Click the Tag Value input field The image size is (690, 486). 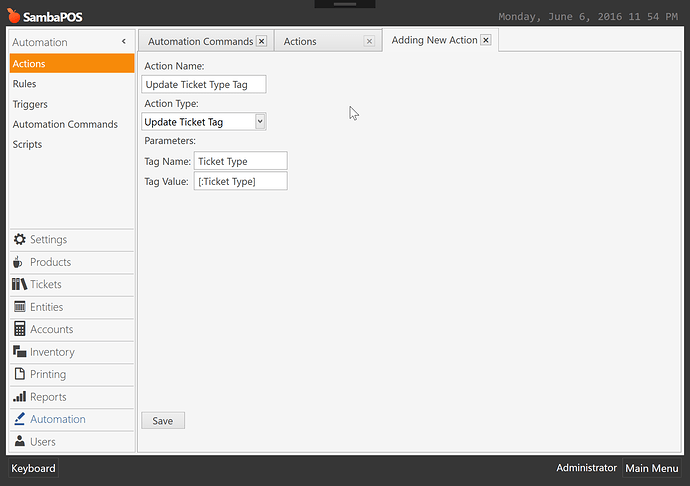coord(241,181)
